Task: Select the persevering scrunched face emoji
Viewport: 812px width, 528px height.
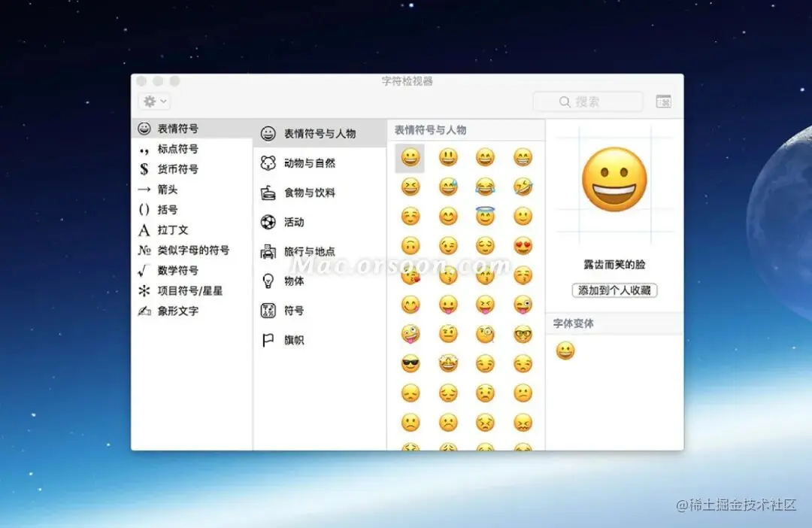Action: pyautogui.click(x=485, y=423)
